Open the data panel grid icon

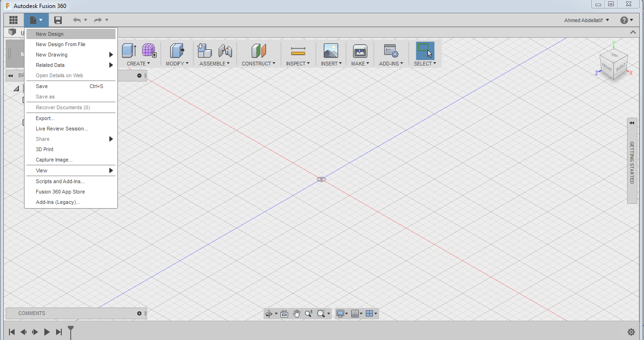point(14,20)
